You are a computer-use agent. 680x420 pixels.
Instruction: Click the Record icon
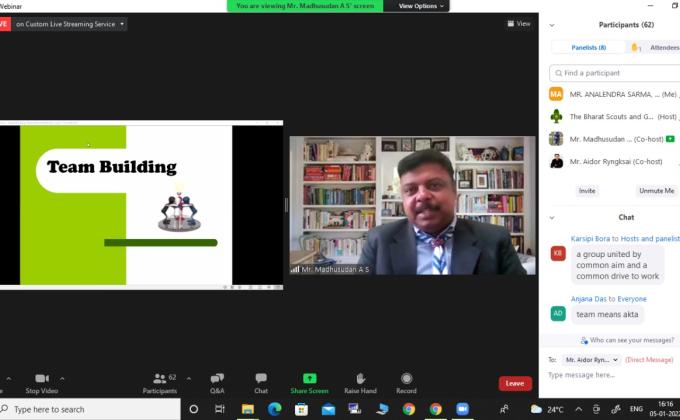click(406, 379)
